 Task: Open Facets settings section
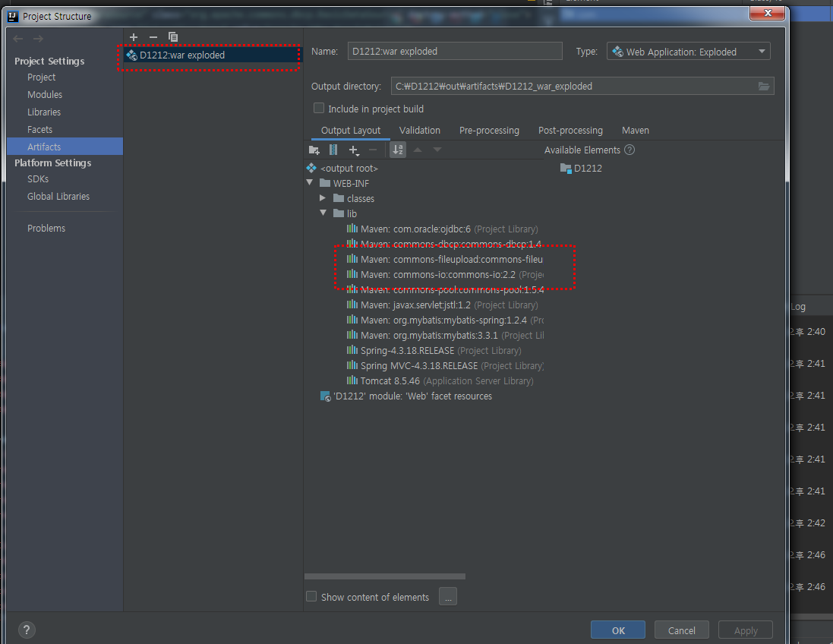39,130
